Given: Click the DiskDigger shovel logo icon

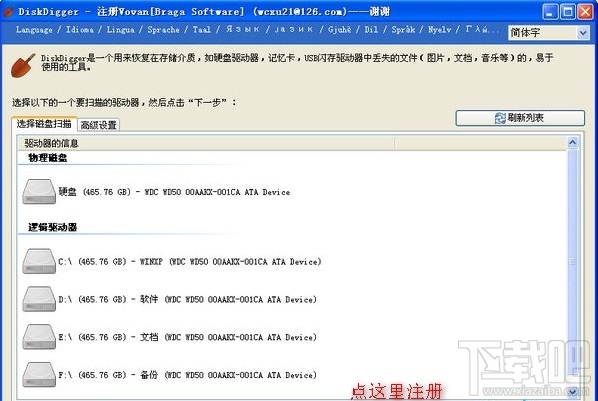Looking at the screenshot, I should pos(23,65).
